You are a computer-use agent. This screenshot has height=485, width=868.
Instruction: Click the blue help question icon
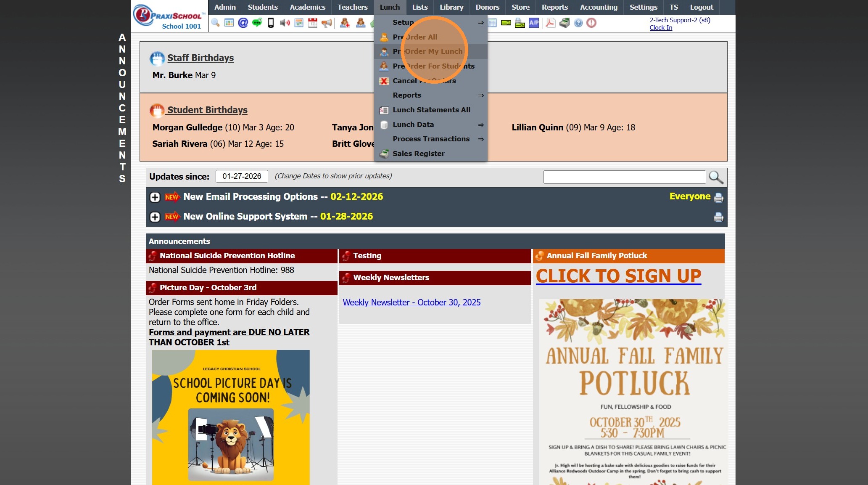coord(578,23)
